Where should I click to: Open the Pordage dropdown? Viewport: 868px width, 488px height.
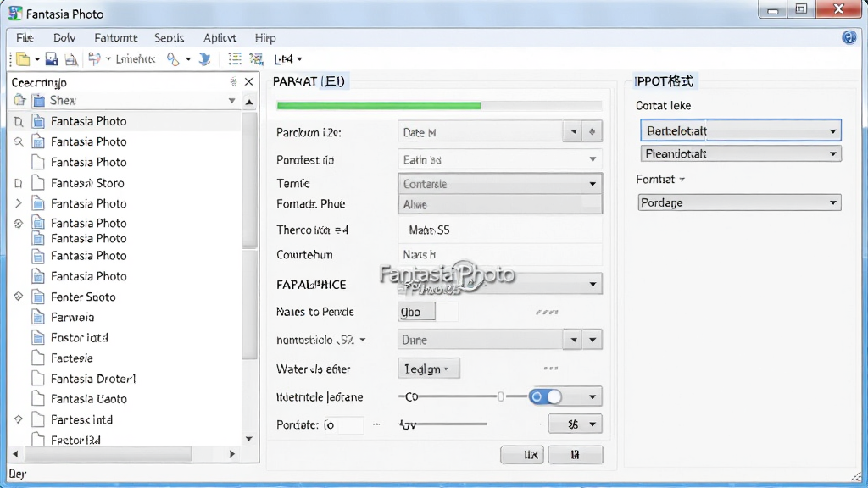click(x=832, y=202)
